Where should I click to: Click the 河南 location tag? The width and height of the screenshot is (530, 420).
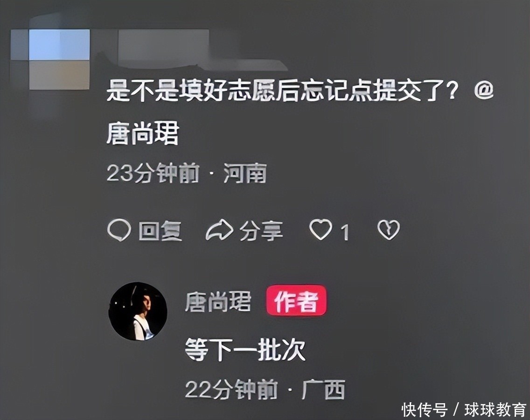pos(245,173)
